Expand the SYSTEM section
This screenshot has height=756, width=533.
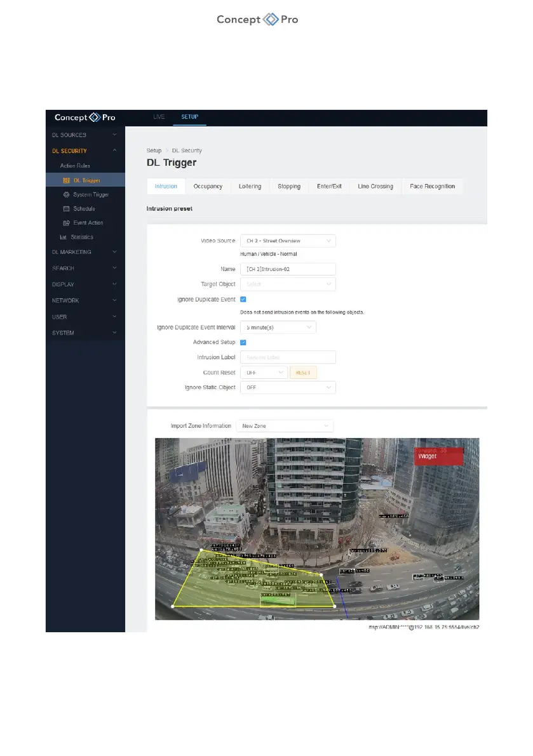coord(85,333)
